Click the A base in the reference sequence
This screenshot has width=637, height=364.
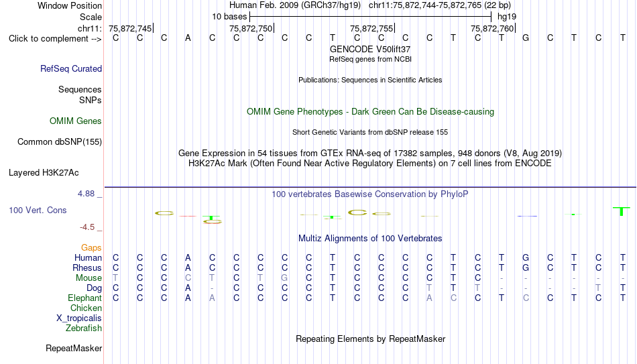click(188, 38)
